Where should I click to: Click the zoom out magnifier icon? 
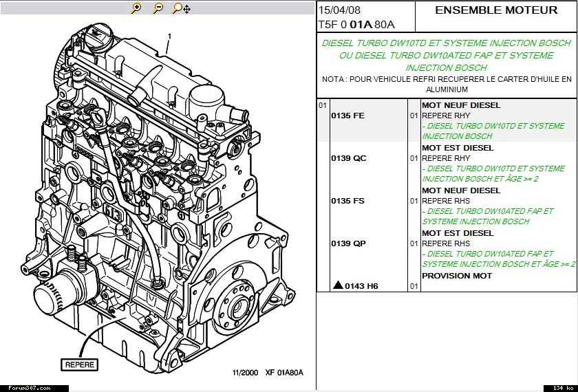(158, 8)
